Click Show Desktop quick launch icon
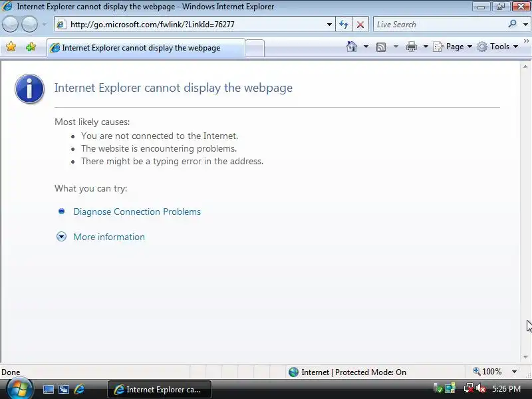532x399 pixels. click(48, 389)
